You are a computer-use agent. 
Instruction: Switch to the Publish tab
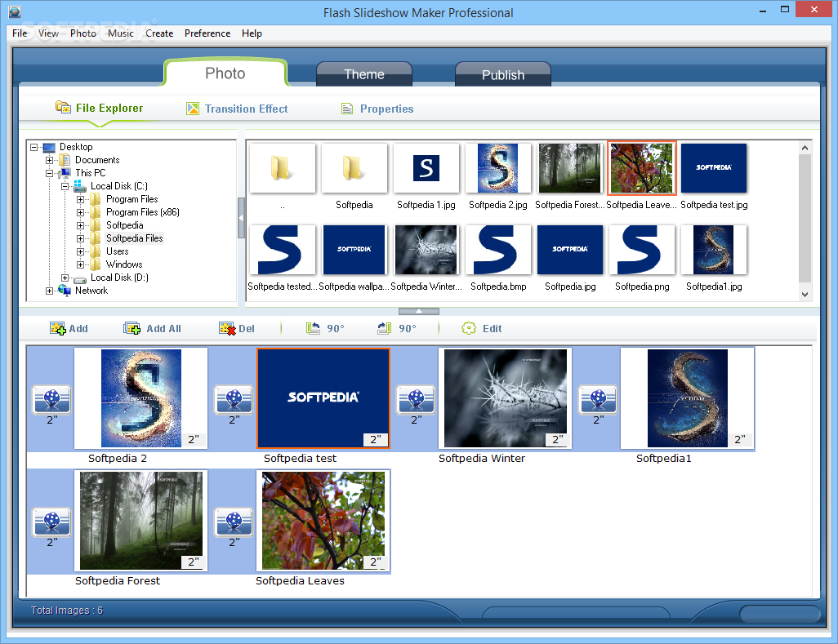click(503, 74)
